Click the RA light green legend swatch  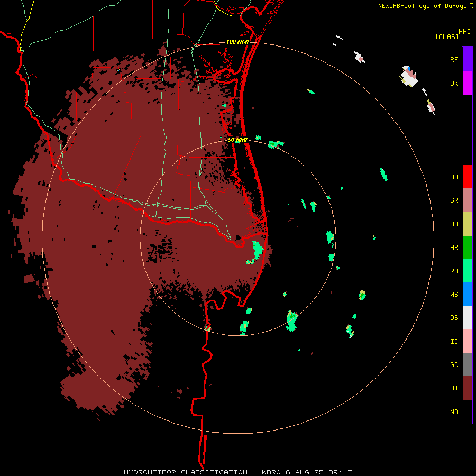(x=467, y=271)
